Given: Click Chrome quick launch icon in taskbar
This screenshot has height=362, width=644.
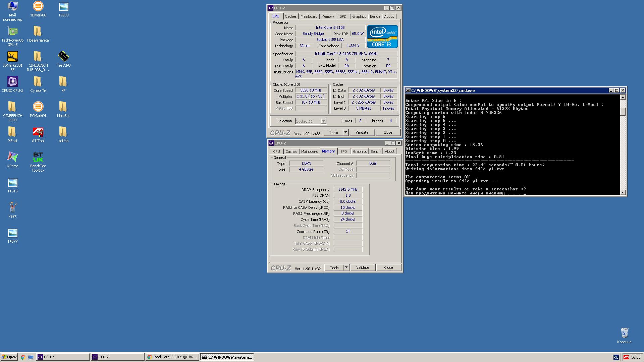Looking at the screenshot, I should [23, 357].
